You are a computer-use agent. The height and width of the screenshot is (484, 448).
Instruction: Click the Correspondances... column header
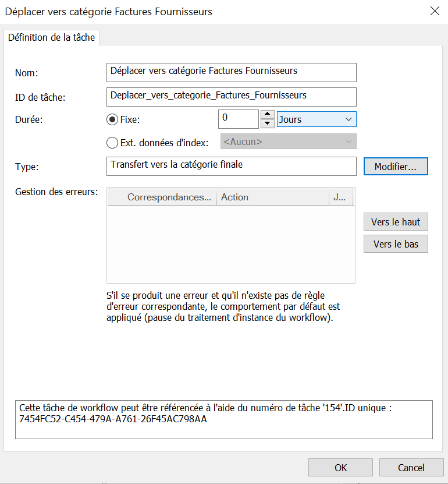(169, 197)
